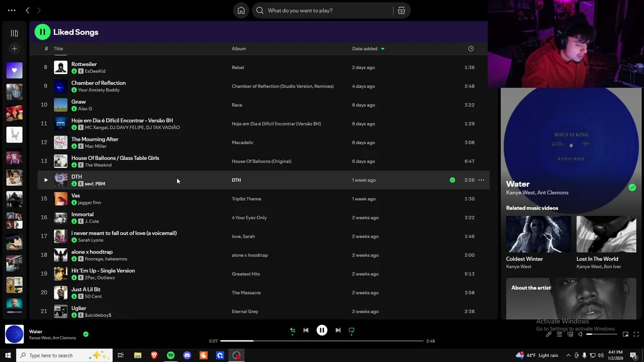Sort list by duration clock icon
This screenshot has width=644, height=362.
tap(471, 49)
